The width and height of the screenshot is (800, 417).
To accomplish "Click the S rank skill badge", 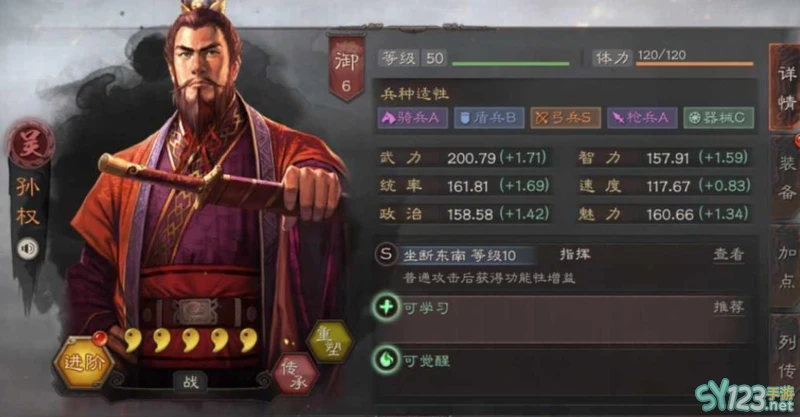I will point(386,254).
